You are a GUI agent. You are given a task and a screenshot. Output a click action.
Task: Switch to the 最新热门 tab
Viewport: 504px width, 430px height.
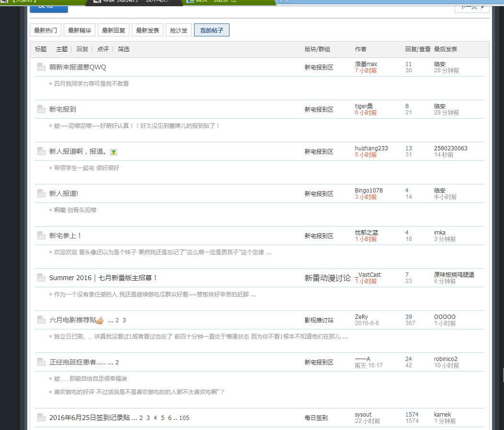(x=46, y=30)
